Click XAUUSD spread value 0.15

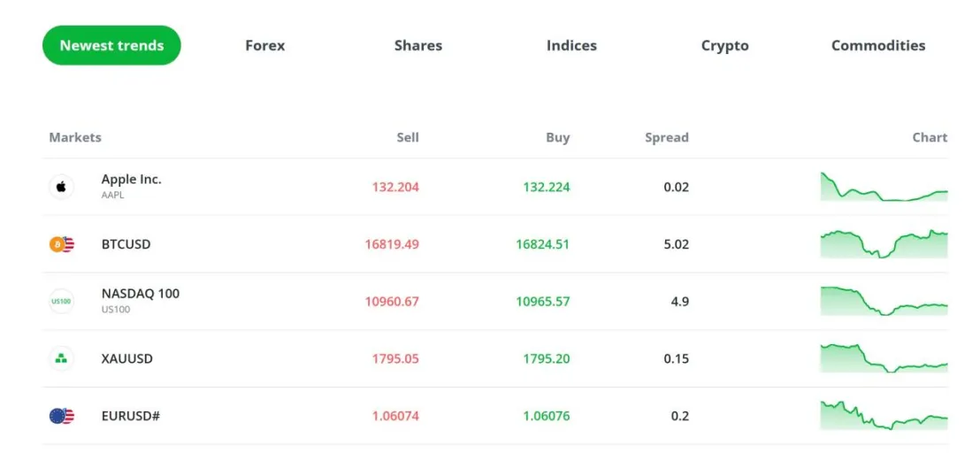[x=677, y=358]
